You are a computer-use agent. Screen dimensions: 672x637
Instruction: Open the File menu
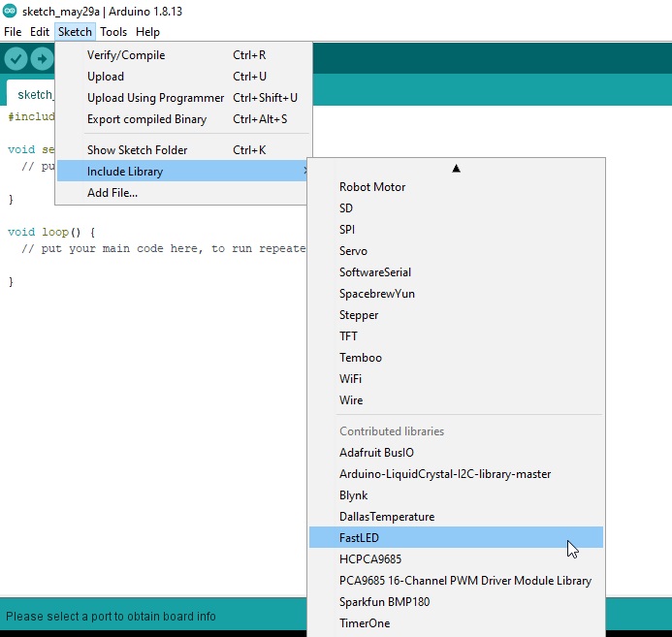(x=13, y=32)
